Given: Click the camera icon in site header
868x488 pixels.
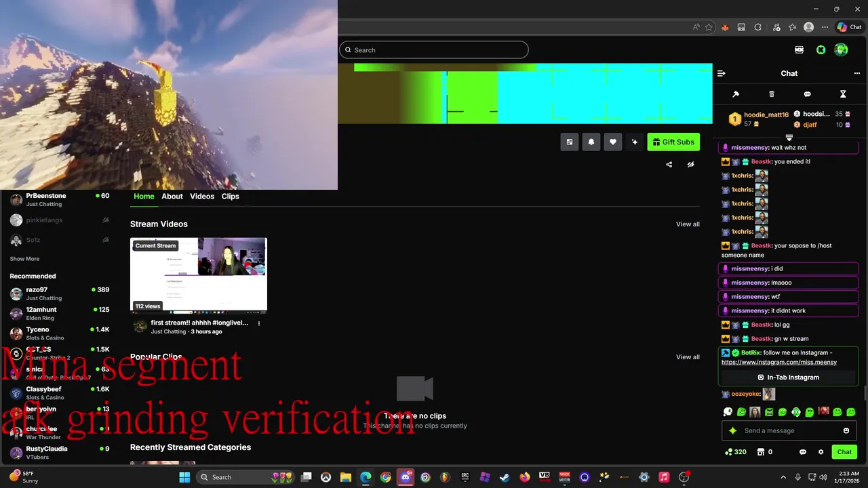Looking at the screenshot, I should coord(800,49).
